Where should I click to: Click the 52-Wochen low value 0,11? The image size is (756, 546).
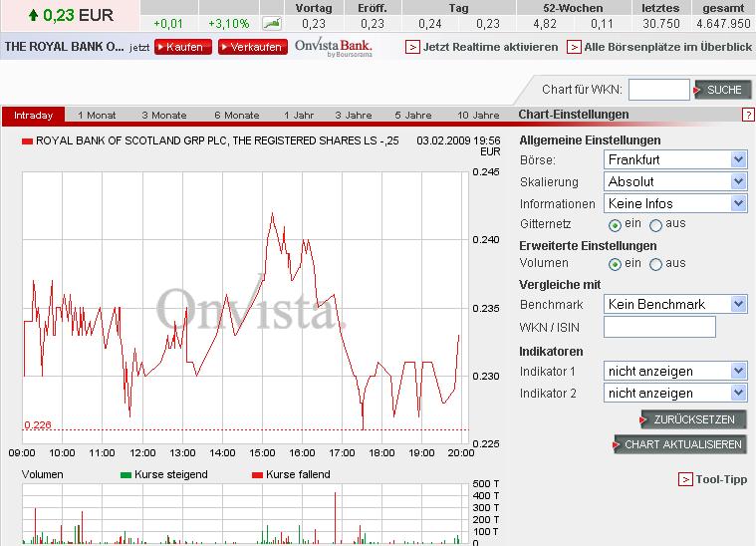point(602,24)
